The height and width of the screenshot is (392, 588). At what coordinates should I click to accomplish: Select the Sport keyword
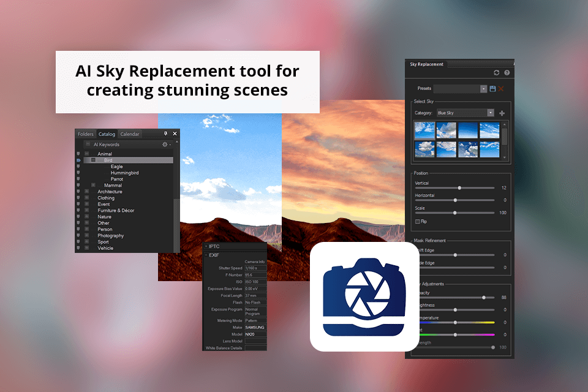pyautogui.click(x=103, y=242)
